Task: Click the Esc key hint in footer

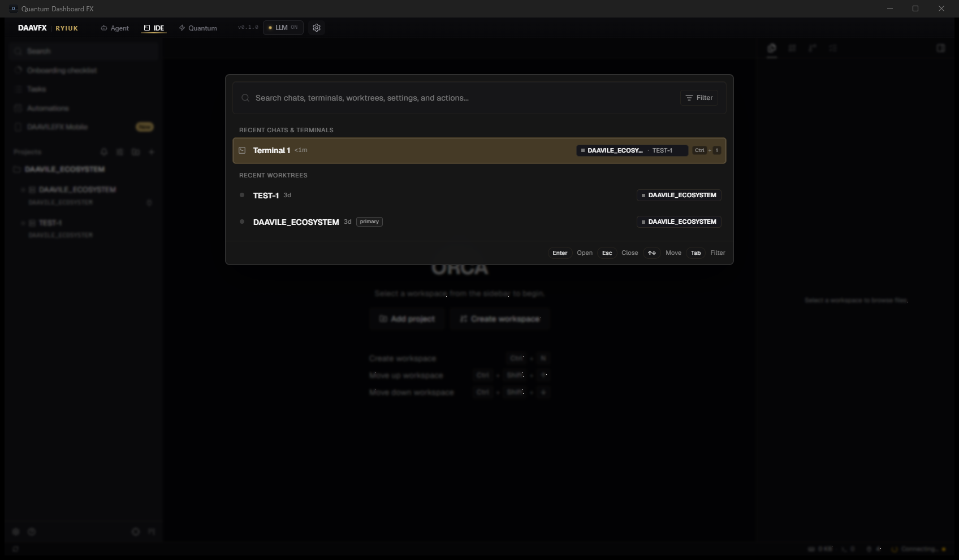Action: [607, 253]
